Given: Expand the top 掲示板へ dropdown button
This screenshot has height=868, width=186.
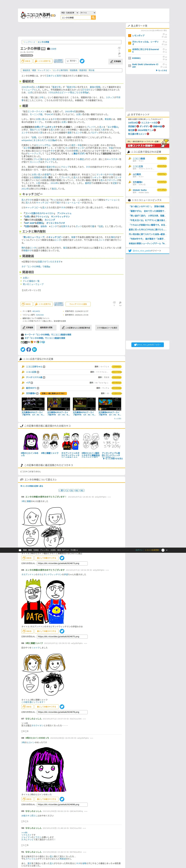Looking at the screenshot, I should click(x=72, y=61).
